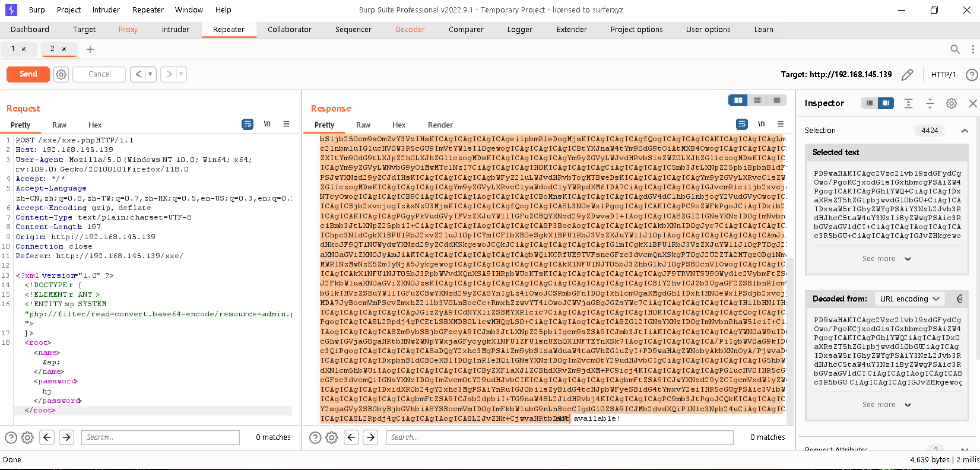Click the Response search field

tap(559, 437)
